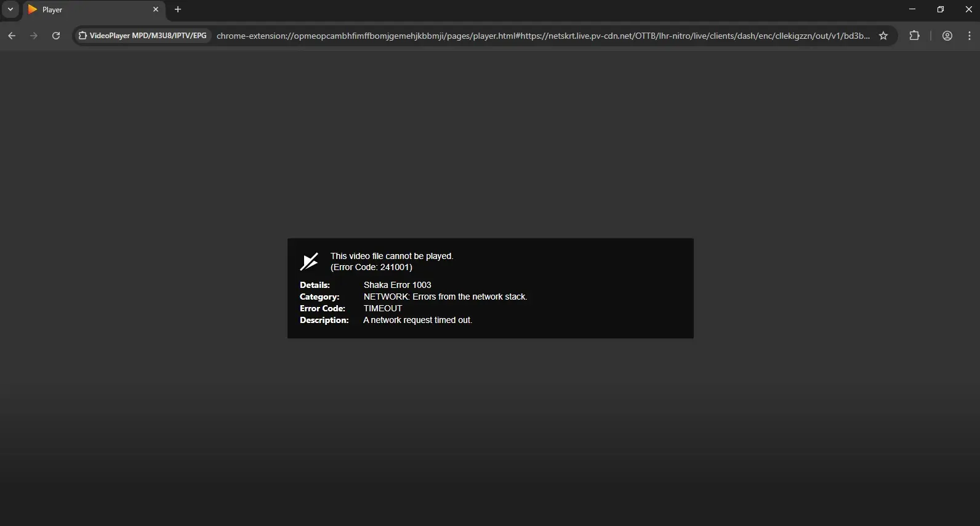Select the 'This video file cannot be played.' text

tap(392, 256)
